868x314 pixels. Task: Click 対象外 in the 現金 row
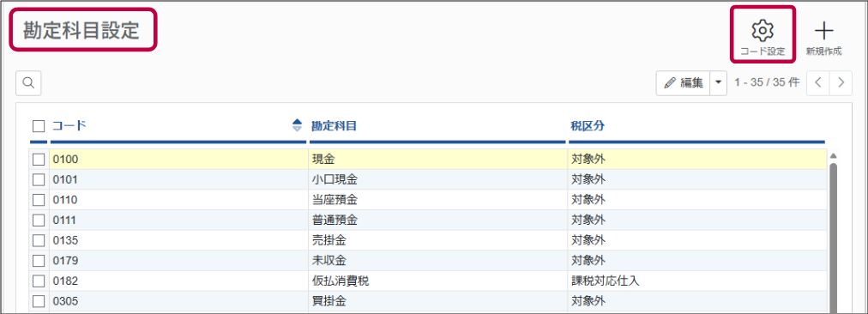coord(697,160)
